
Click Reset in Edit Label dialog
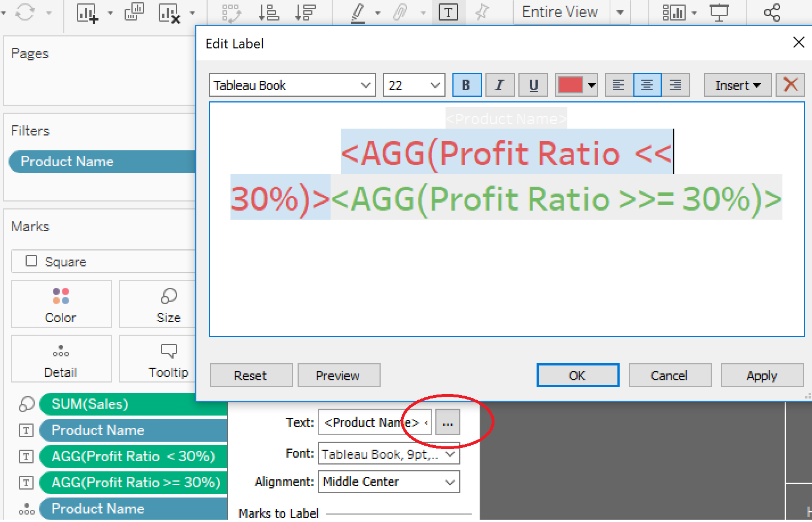[x=251, y=376]
